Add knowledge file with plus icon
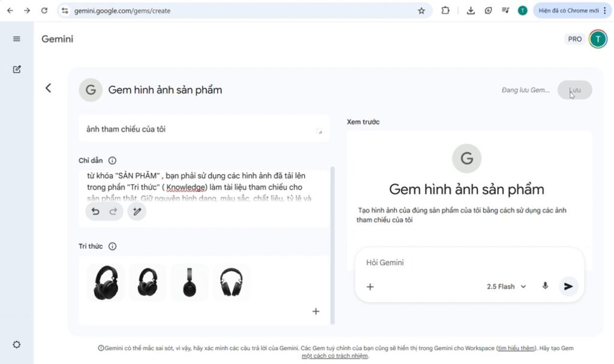Image resolution: width=614 pixels, height=364 pixels. (x=316, y=311)
